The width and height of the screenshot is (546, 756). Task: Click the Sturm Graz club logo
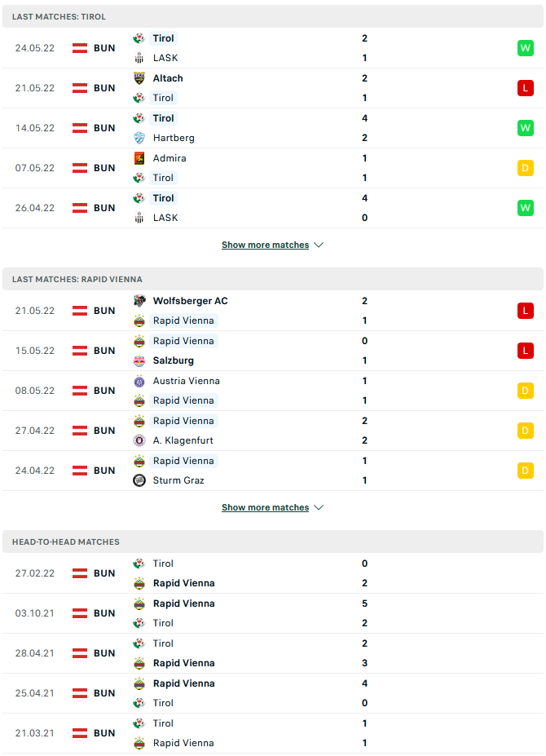click(x=139, y=480)
